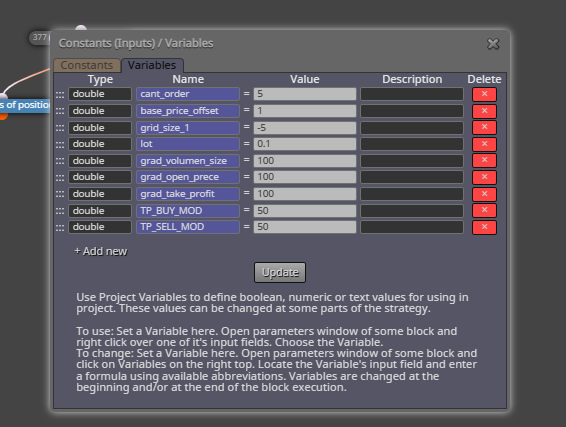Add a new variable row
The width and height of the screenshot is (566, 427).
pyautogui.click(x=101, y=251)
